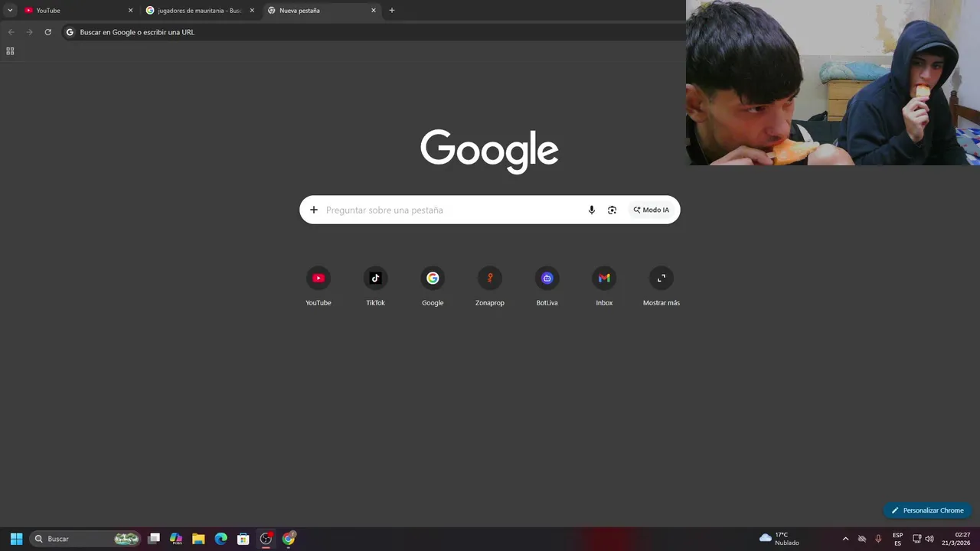Image resolution: width=980 pixels, height=551 pixels.
Task: Expand hidden system tray icons chevron
Action: [x=845, y=539]
